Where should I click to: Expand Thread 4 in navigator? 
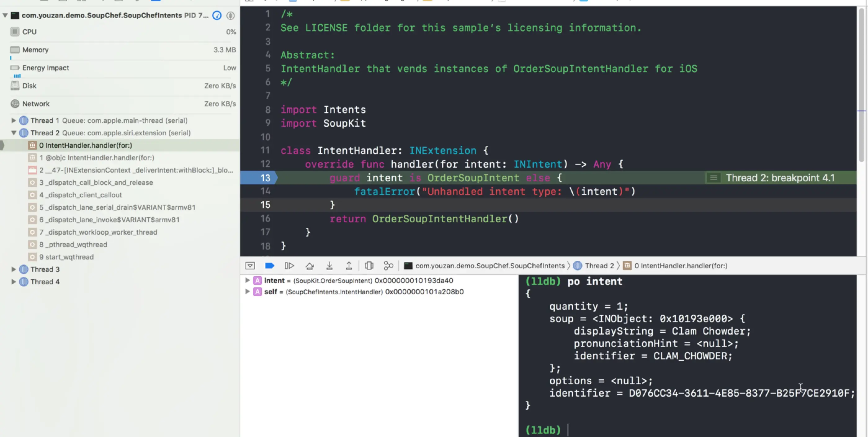tap(13, 282)
